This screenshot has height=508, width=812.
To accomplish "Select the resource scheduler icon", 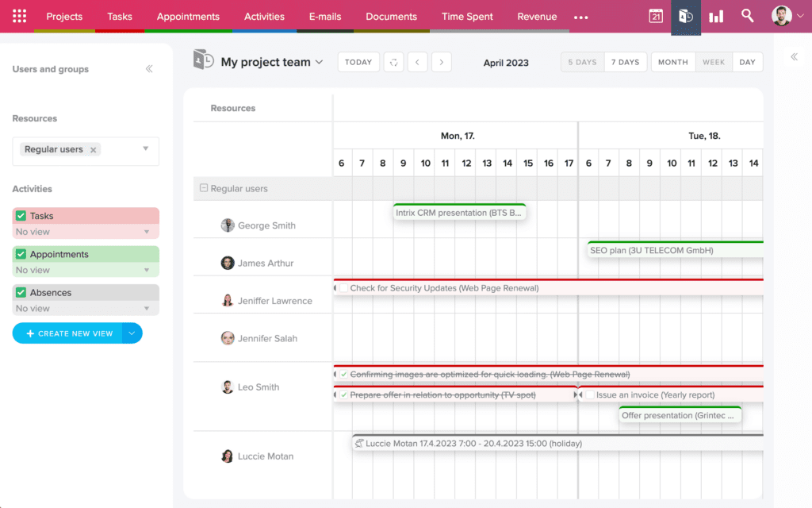I will 686,16.
